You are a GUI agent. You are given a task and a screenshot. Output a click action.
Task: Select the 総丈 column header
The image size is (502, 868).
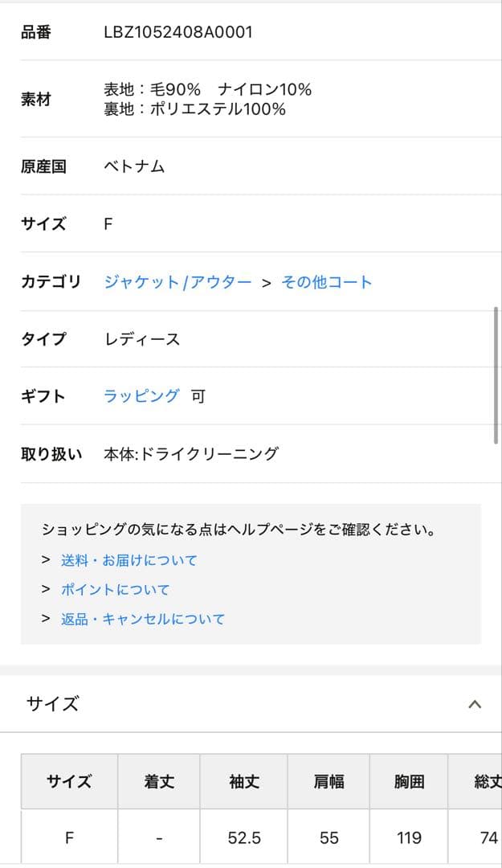pos(488,781)
